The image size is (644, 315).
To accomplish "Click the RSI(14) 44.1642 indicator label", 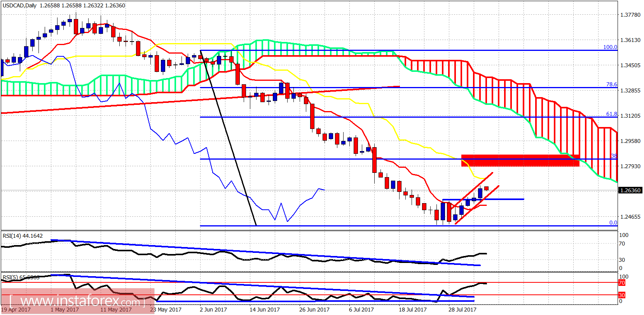I will (23, 236).
